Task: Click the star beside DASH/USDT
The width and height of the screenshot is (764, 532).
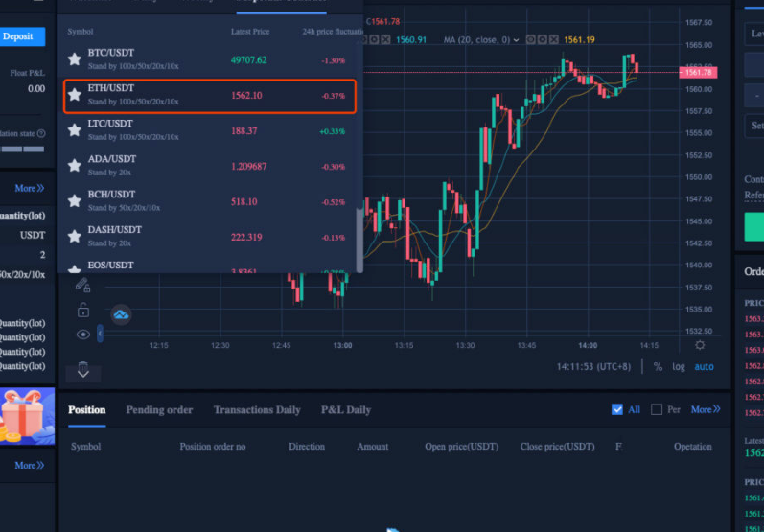Action: (74, 236)
